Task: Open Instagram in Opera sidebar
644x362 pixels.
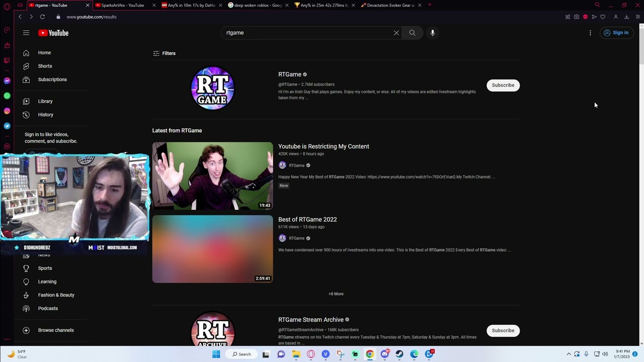Action: pyautogui.click(x=7, y=111)
